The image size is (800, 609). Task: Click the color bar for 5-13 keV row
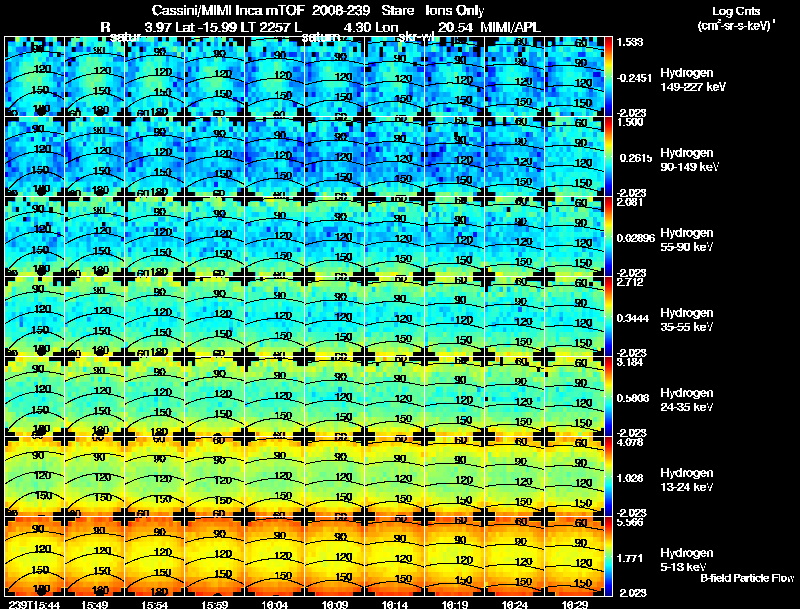[608, 557]
